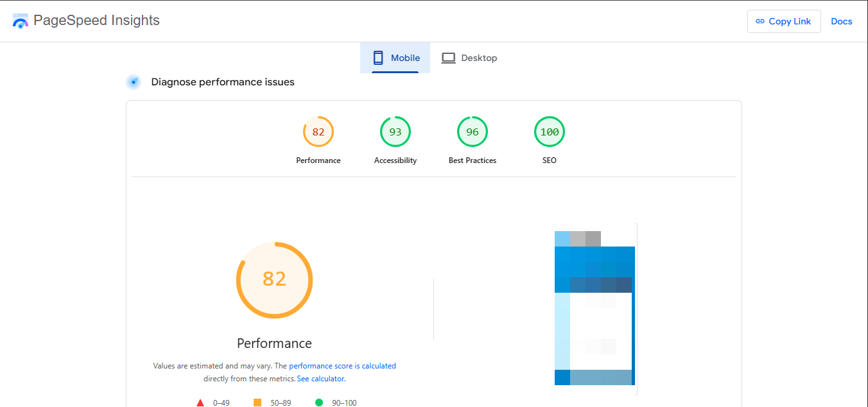Open the Docs page
This screenshot has width=868, height=407.
[x=841, y=21]
